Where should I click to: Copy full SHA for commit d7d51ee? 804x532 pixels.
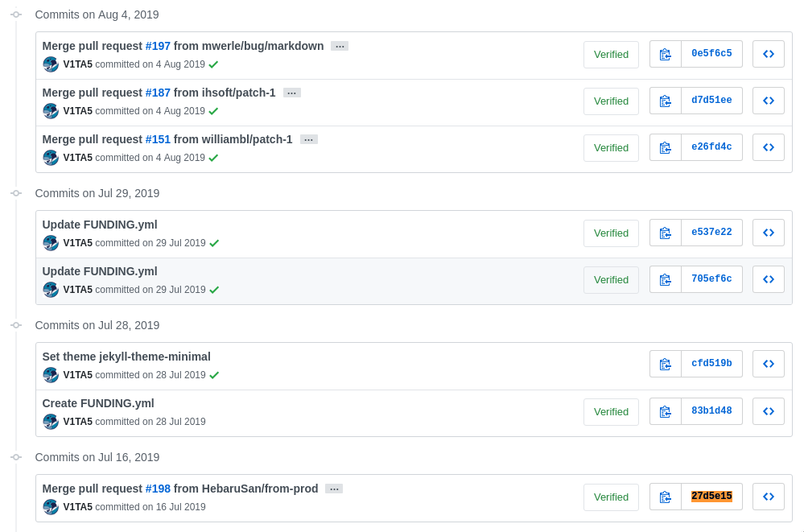coord(665,101)
